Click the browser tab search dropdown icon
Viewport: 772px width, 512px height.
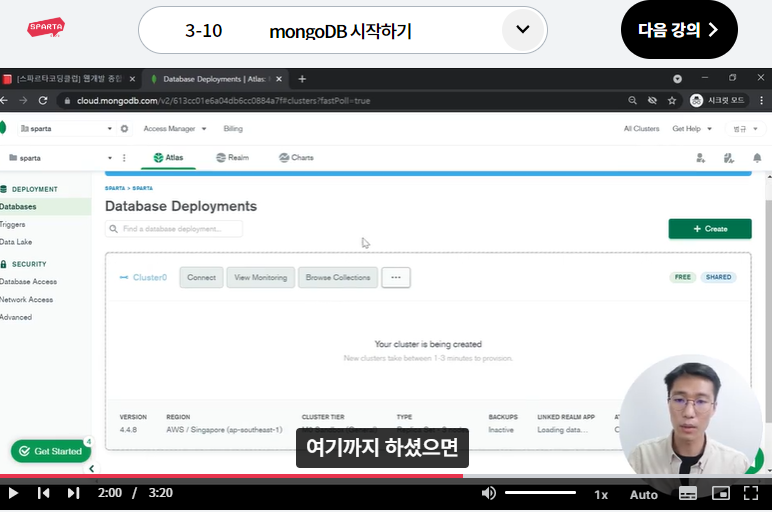[x=677, y=79]
